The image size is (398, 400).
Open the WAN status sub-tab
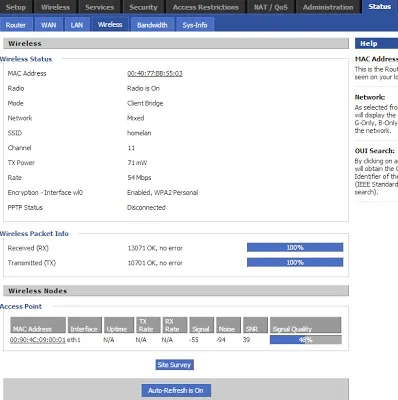(x=49, y=25)
